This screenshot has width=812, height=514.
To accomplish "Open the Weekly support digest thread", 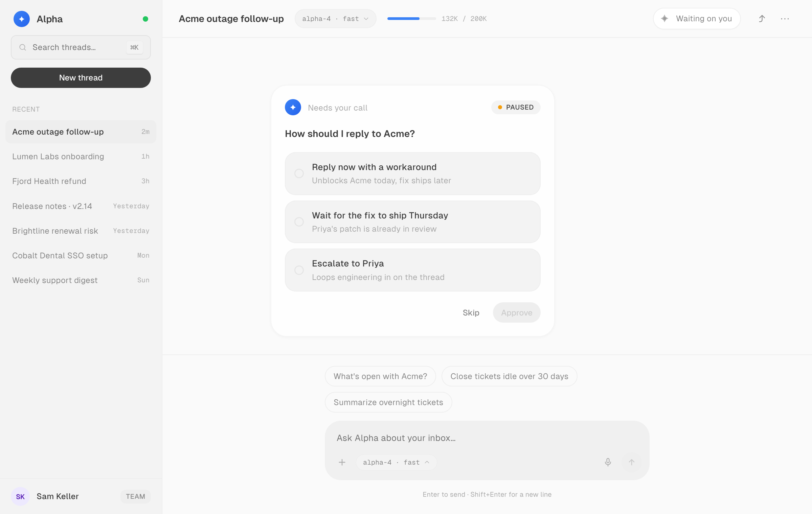I will click(81, 280).
